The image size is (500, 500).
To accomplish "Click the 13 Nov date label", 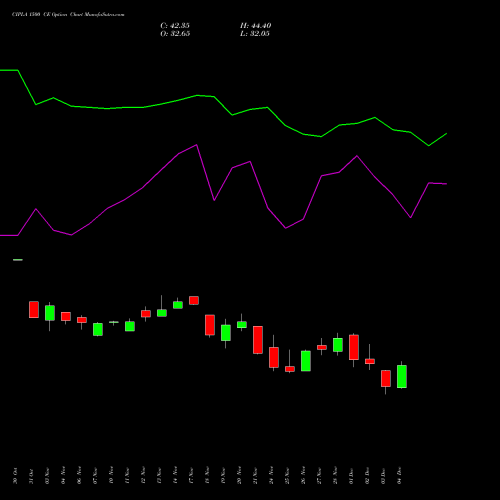I will [x=159, y=476].
